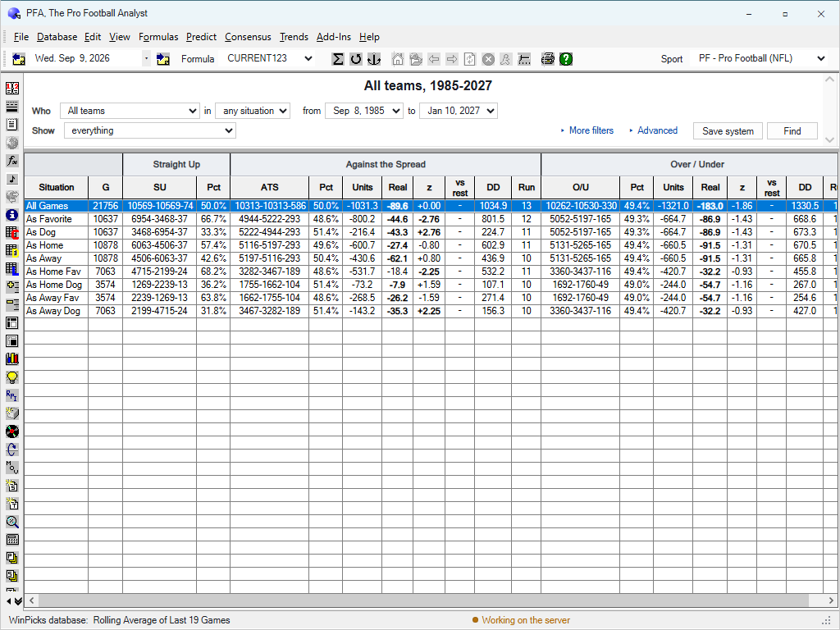This screenshot has height=630, width=840.
Task: Click the plus list sidebar icon
Action: tap(11, 286)
